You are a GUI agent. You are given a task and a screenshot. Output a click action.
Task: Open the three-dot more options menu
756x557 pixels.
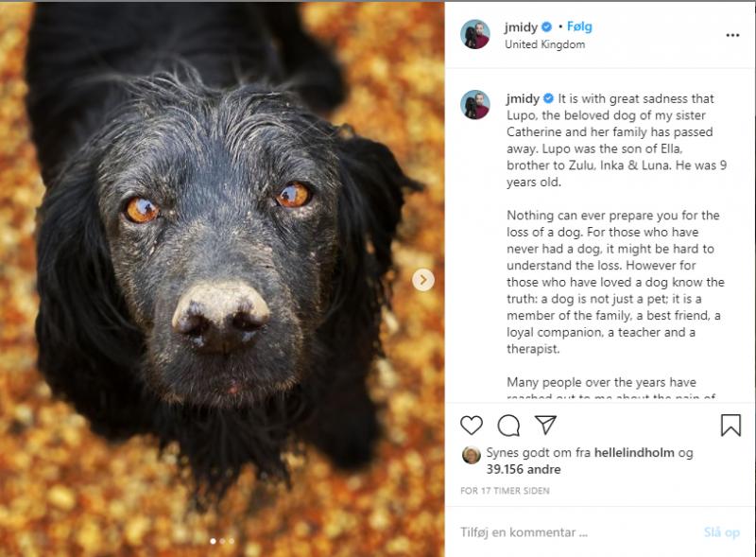point(732,35)
